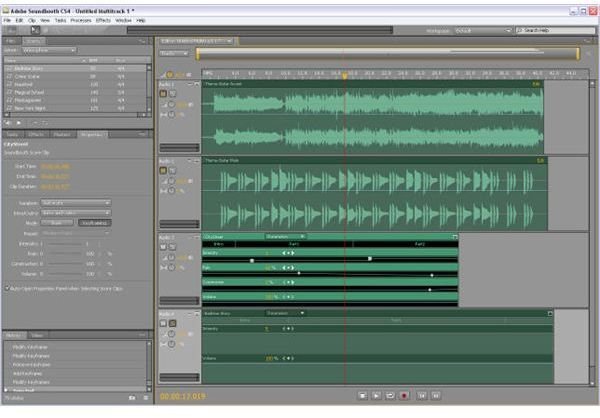Open parameters dropdown on Bedtime Story clip
The height and width of the screenshot is (418, 600).
coord(285,313)
